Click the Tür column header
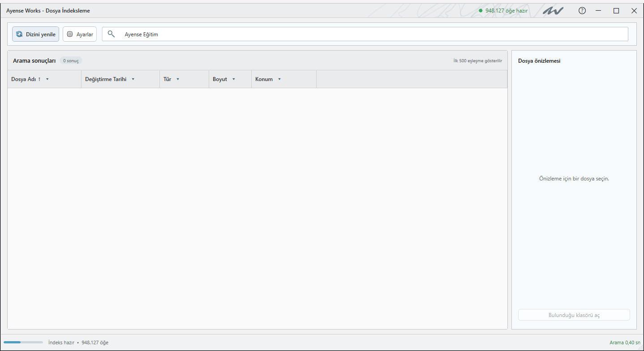The width and height of the screenshot is (644, 351). click(x=184, y=79)
